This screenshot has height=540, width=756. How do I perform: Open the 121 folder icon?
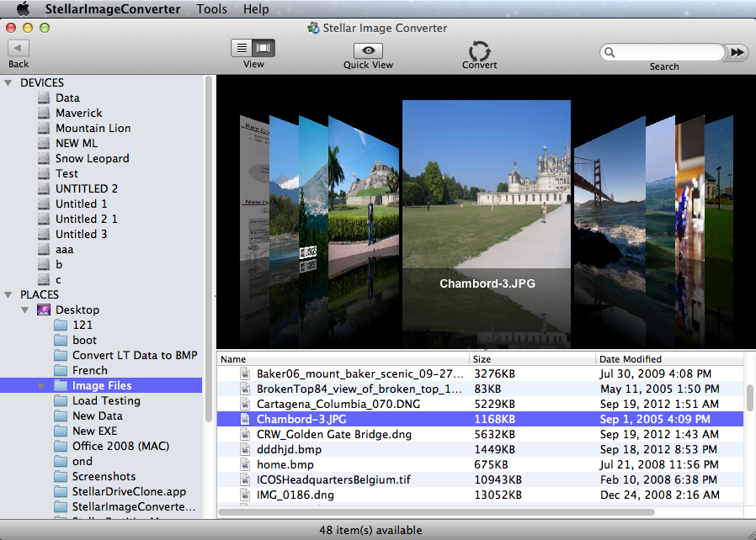(61, 326)
